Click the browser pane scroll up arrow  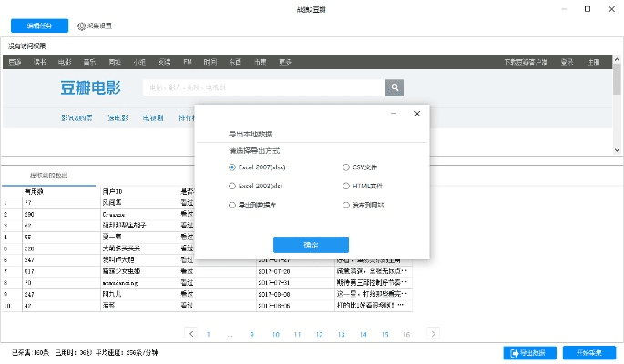pos(617,60)
